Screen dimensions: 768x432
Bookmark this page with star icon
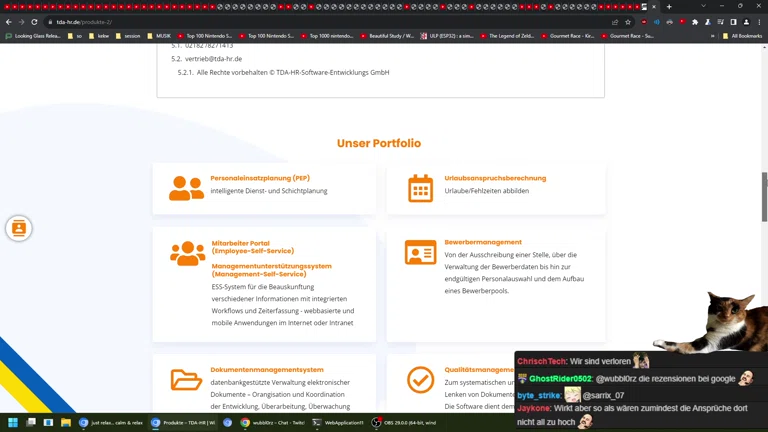point(628,22)
